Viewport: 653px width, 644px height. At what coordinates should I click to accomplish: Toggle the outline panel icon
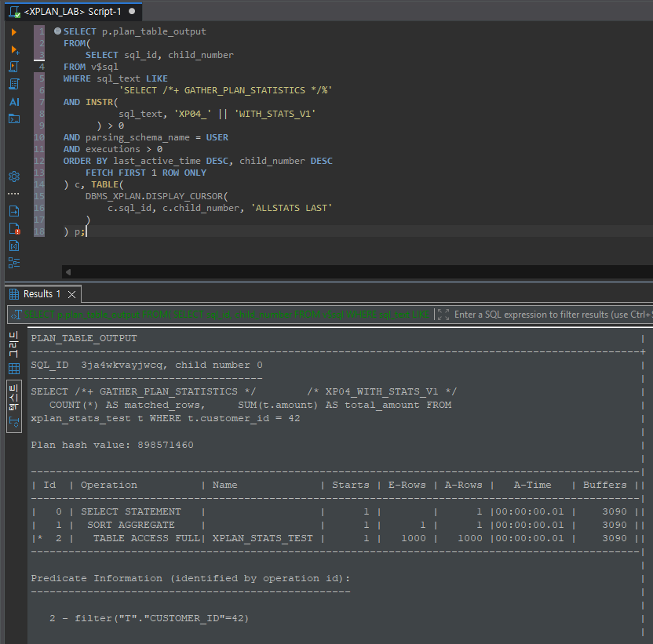[x=14, y=263]
